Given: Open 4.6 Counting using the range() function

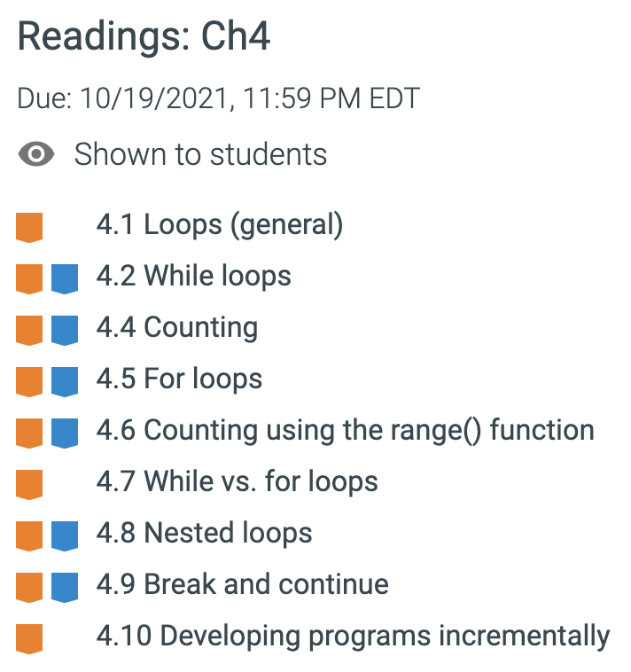Looking at the screenshot, I should 346,430.
